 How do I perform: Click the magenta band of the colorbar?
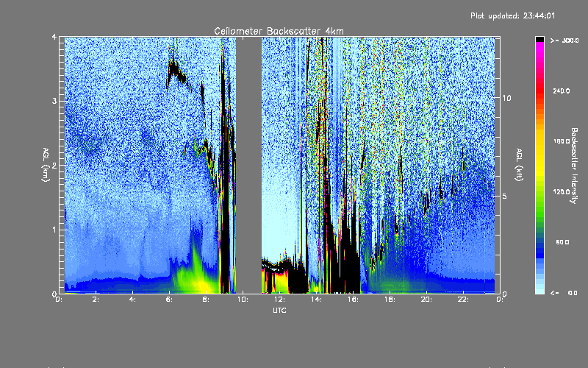[539, 48]
